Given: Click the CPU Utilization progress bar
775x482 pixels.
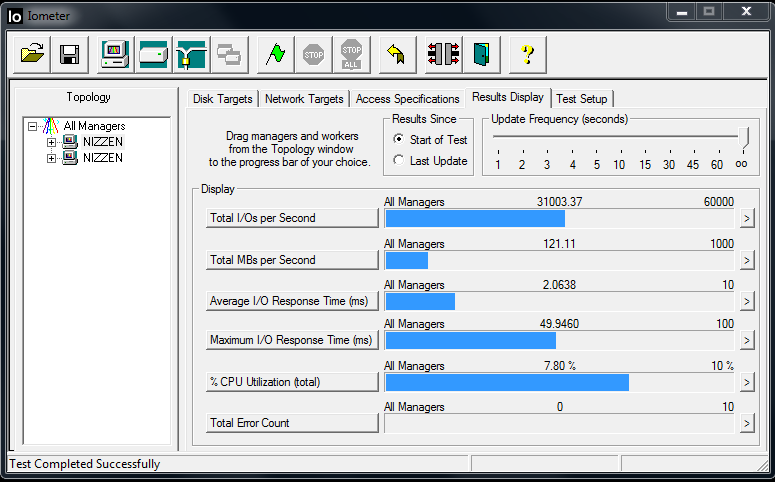Looking at the screenshot, I should pos(560,382).
